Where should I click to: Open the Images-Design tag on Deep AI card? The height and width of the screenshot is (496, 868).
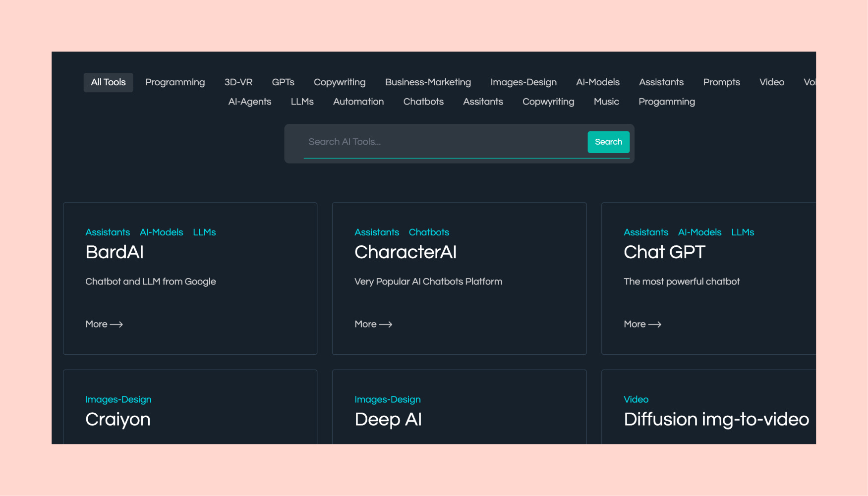click(x=388, y=399)
